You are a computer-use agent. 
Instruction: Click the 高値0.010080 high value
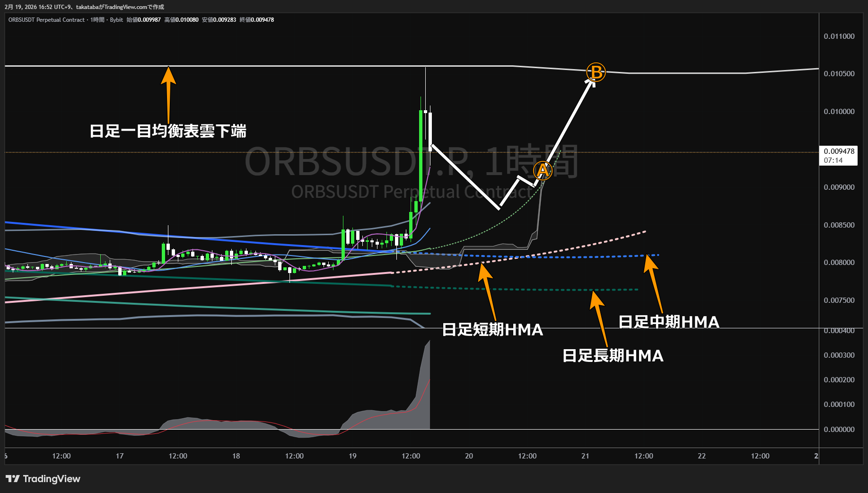pyautogui.click(x=182, y=20)
